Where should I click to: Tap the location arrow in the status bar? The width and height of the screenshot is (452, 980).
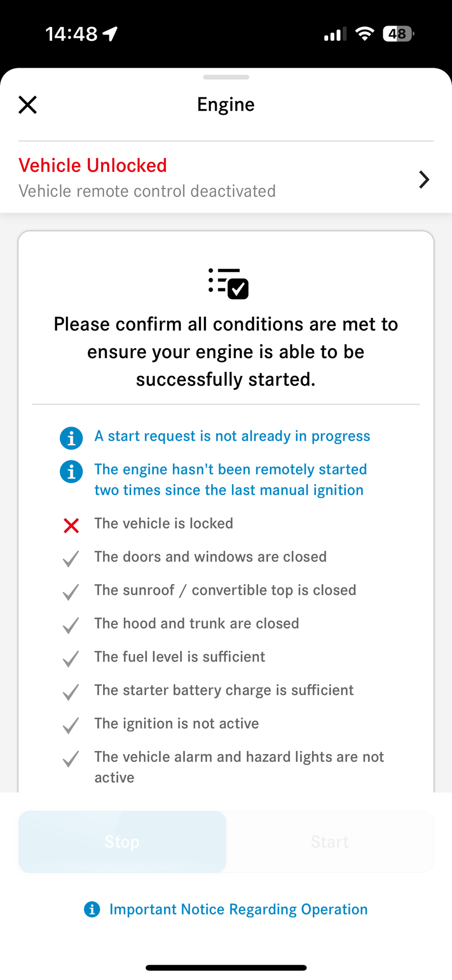(x=110, y=34)
